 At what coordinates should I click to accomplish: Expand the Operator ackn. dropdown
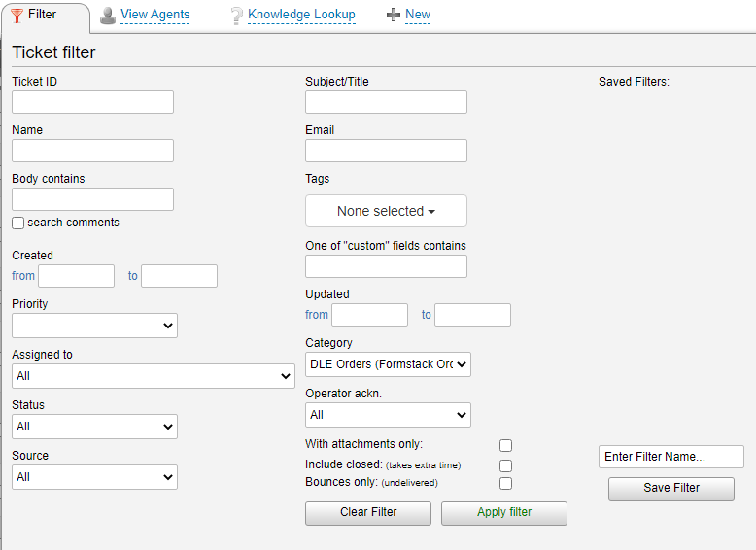pos(388,415)
